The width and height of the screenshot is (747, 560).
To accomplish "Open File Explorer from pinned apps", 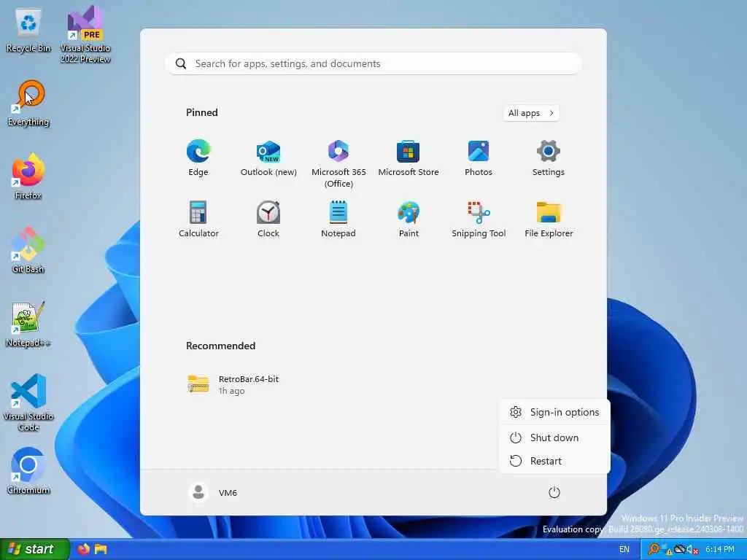I will coord(549,219).
